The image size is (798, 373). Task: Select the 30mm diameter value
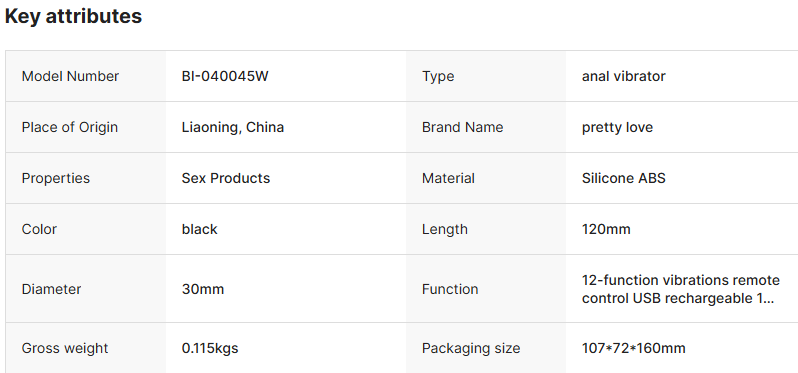point(203,289)
